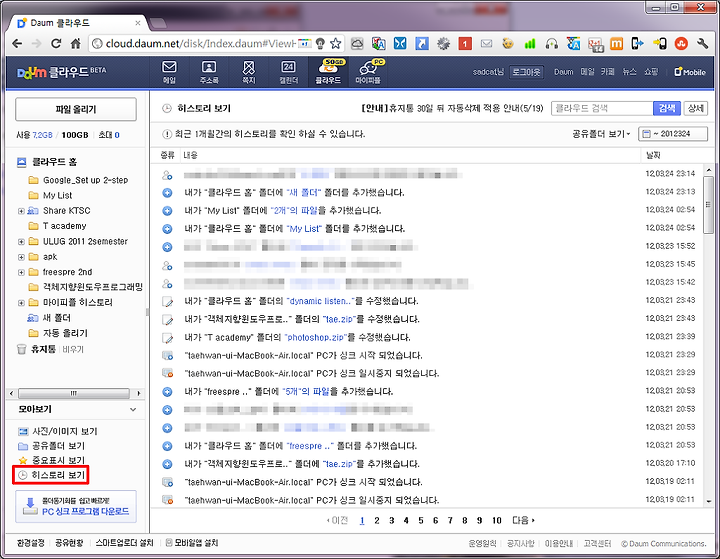
Task: Click the Mobile link icon in header
Action: [x=690, y=72]
